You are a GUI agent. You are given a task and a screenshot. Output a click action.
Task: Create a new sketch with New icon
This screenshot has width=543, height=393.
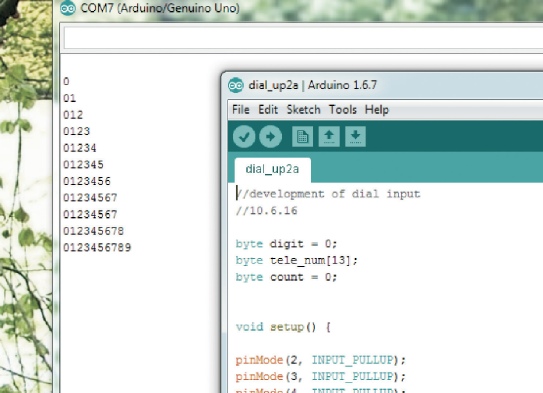(302, 136)
